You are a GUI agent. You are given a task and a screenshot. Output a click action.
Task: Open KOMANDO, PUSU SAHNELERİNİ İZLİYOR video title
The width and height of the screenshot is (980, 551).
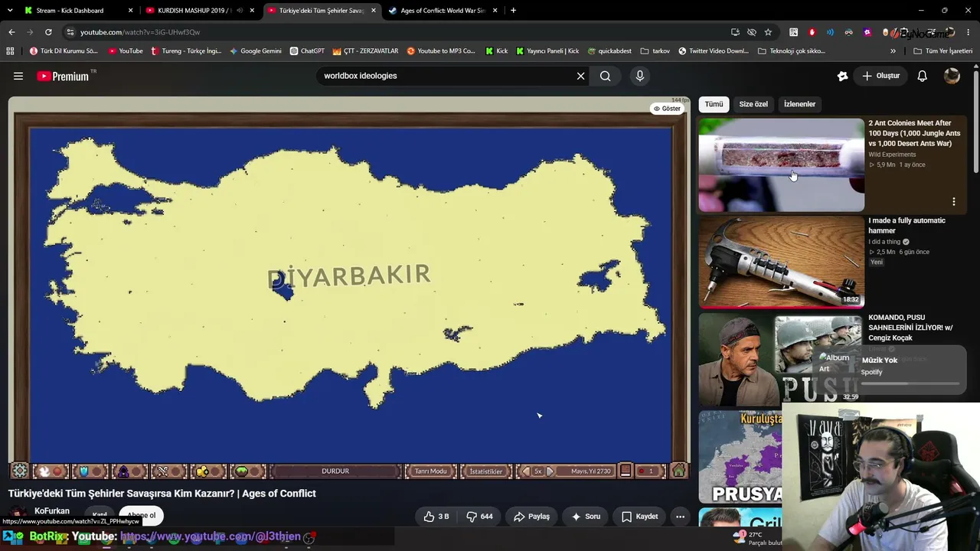[910, 328]
